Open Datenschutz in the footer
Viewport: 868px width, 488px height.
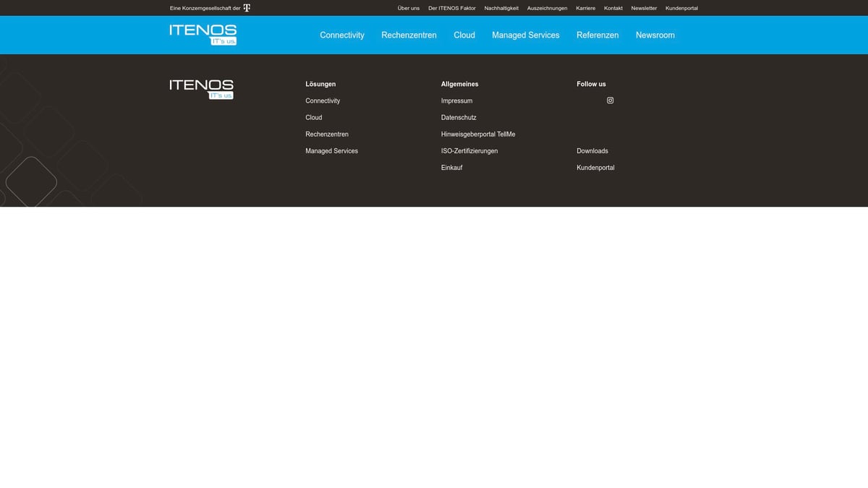[459, 118]
